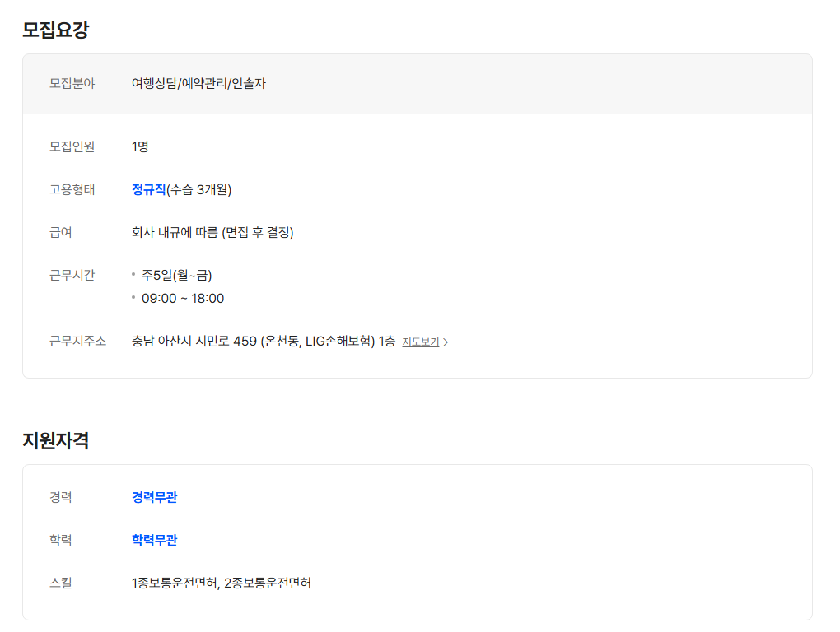Select the blue 정규직 employment type text
The image size is (840, 632).
(x=148, y=189)
